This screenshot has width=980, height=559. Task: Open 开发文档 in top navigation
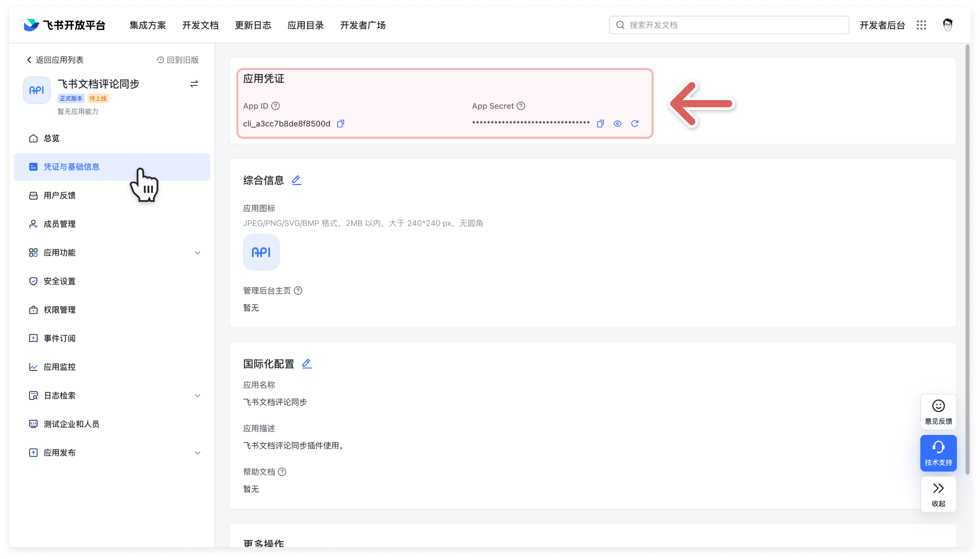[x=200, y=25]
